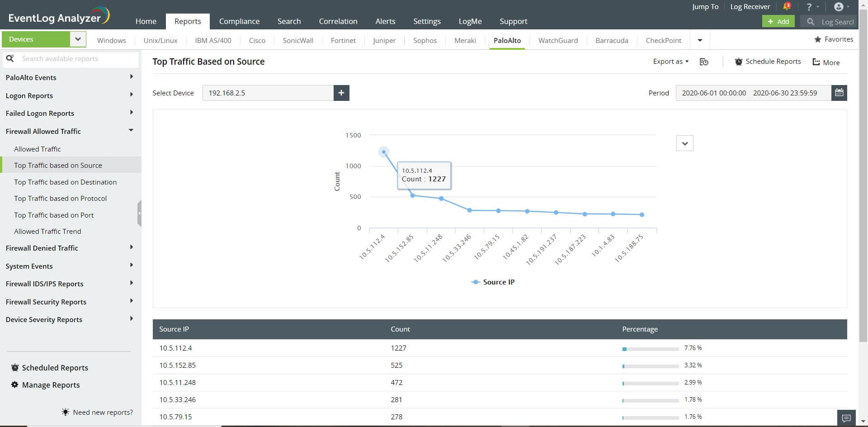
Task: Expand Logon Reports group
Action: 132,95
